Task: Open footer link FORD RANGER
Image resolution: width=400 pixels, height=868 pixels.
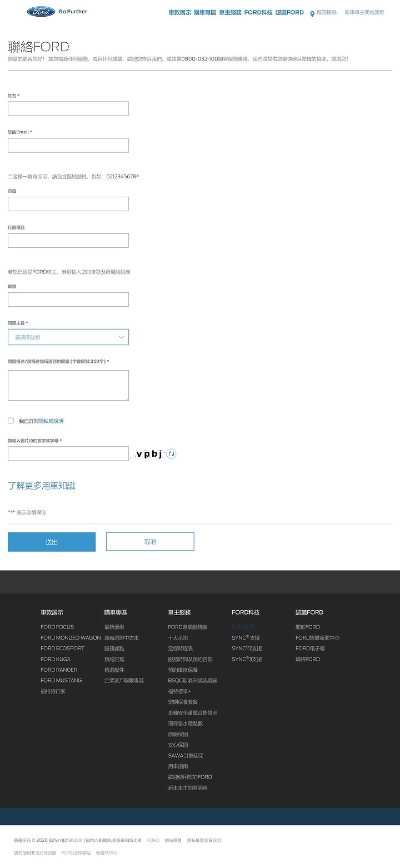Action: (59, 670)
